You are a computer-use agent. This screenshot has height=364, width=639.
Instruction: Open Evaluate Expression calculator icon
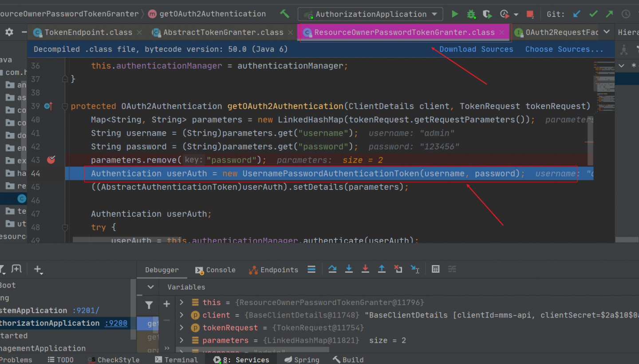(436, 269)
